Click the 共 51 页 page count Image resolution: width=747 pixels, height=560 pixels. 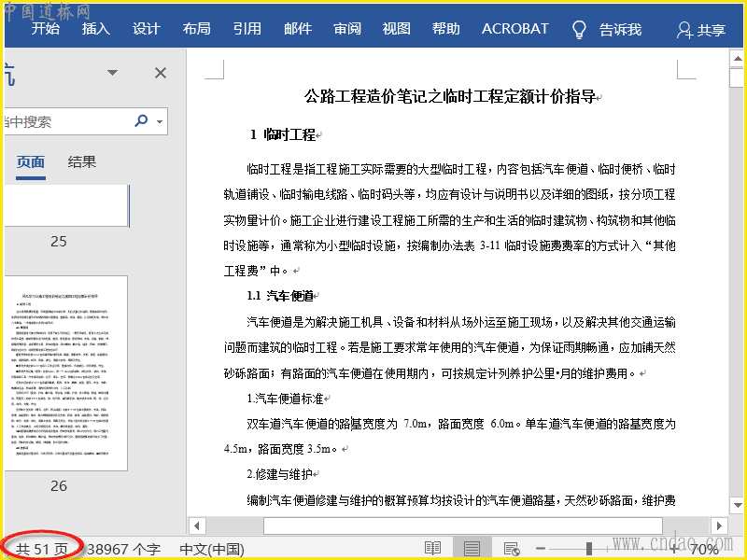tap(42, 549)
